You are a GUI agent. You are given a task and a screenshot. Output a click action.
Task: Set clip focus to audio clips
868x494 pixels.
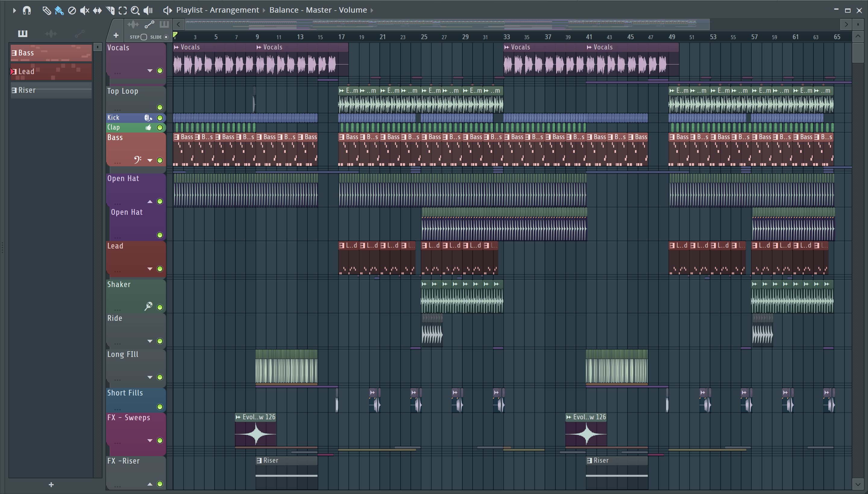tap(133, 24)
